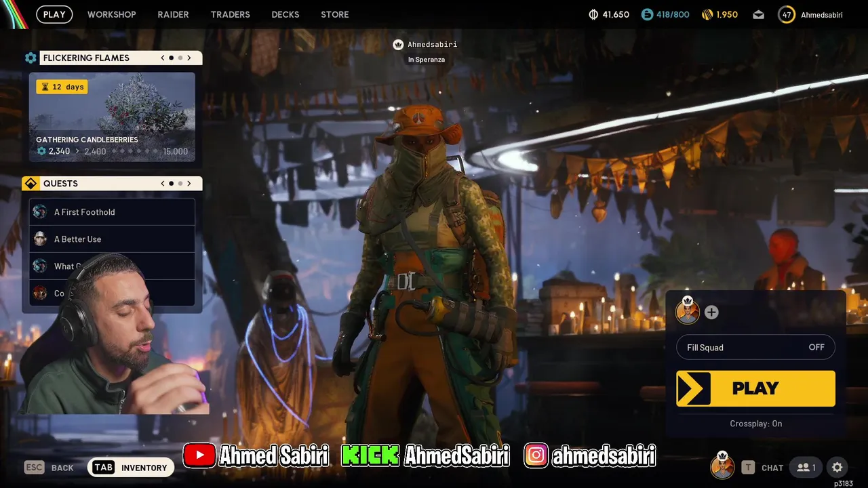Open the DECKS tab

tap(285, 14)
